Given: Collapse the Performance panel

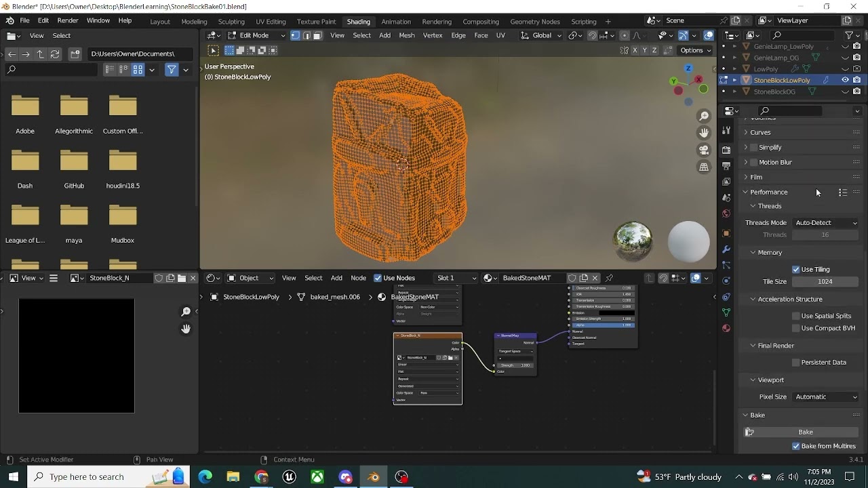Looking at the screenshot, I should pyautogui.click(x=768, y=192).
